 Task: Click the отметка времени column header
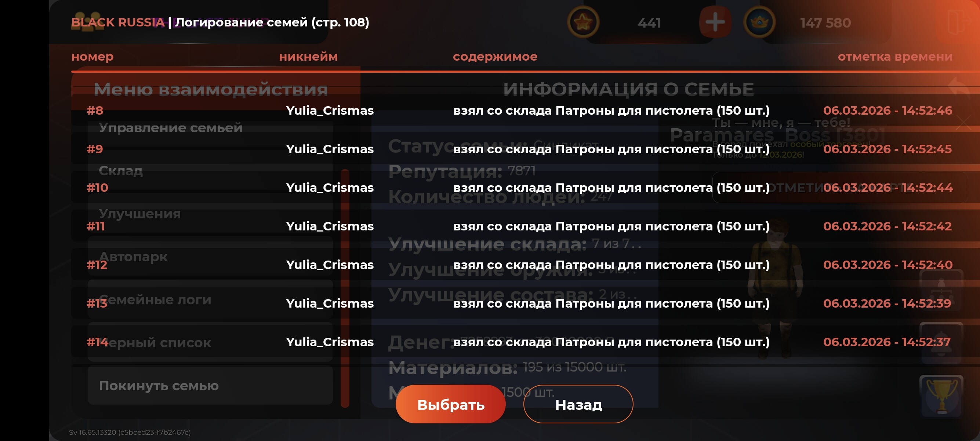point(895,56)
